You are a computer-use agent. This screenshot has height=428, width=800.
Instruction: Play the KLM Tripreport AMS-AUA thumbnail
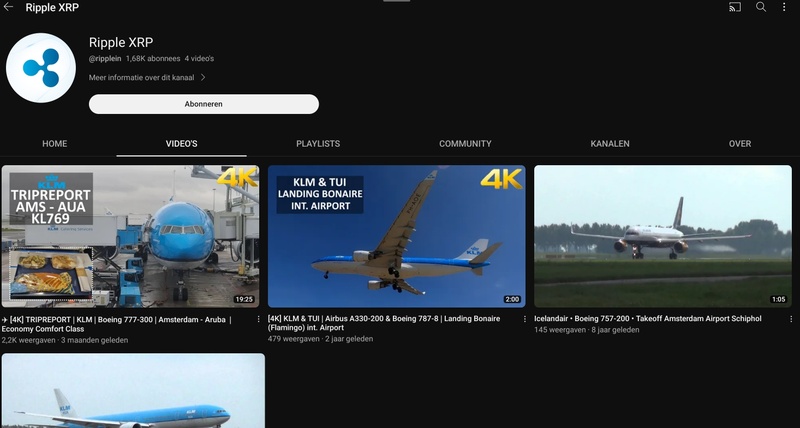(130, 236)
